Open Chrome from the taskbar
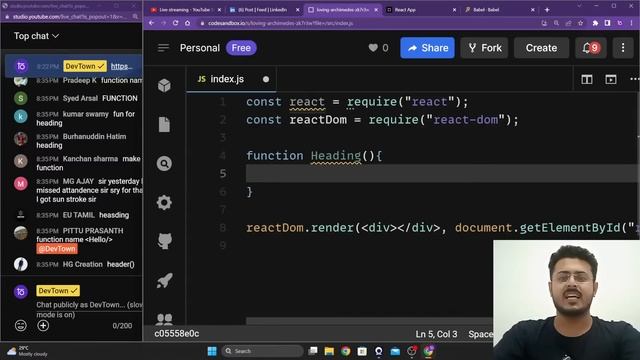The height and width of the screenshot is (360, 640). [x=345, y=351]
